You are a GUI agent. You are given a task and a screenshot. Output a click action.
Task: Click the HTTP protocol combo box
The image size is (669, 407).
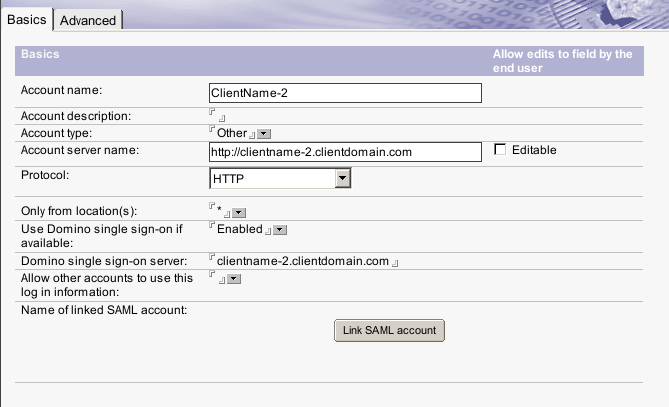click(271, 178)
